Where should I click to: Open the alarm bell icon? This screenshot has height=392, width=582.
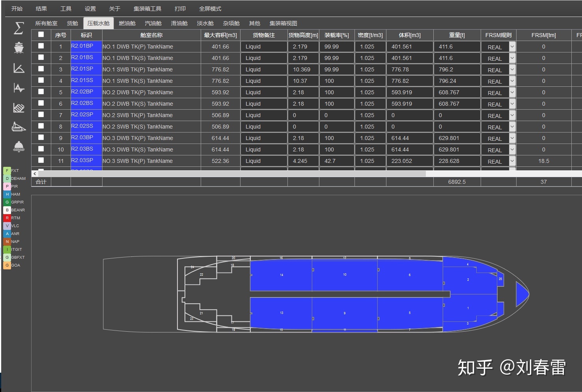click(x=19, y=146)
